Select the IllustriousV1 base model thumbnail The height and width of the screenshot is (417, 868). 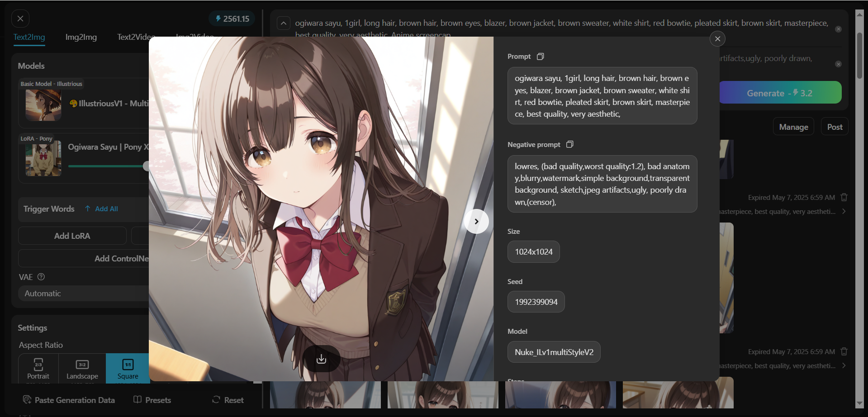43,105
